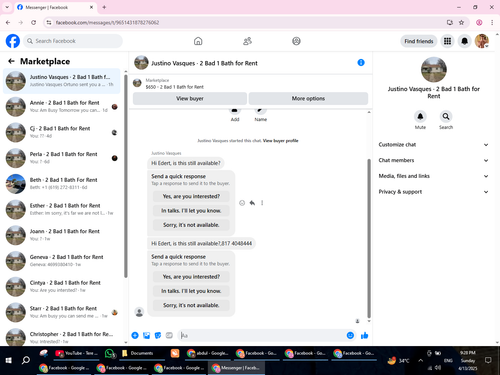Open Esther conversation
500x375 pixels.
click(x=62, y=209)
